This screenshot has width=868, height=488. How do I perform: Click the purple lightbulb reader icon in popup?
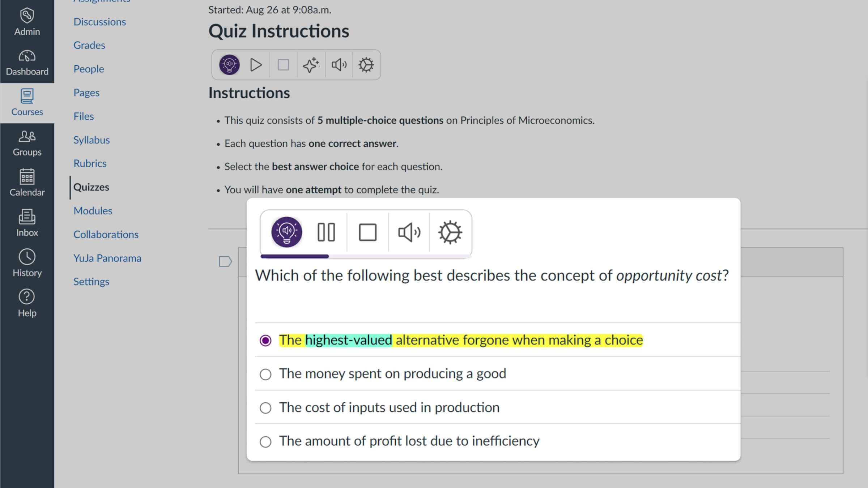(287, 232)
